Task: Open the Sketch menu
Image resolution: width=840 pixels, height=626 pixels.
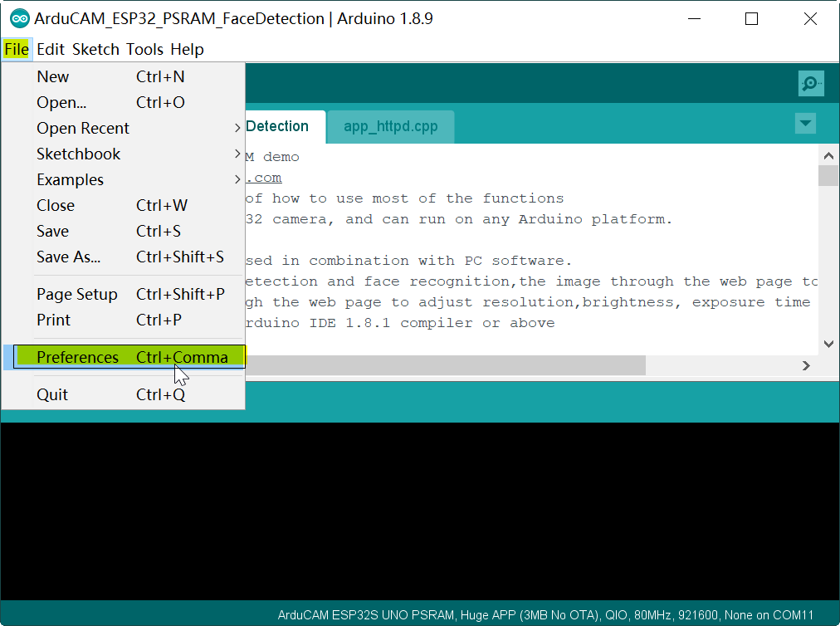Action: 96,49
